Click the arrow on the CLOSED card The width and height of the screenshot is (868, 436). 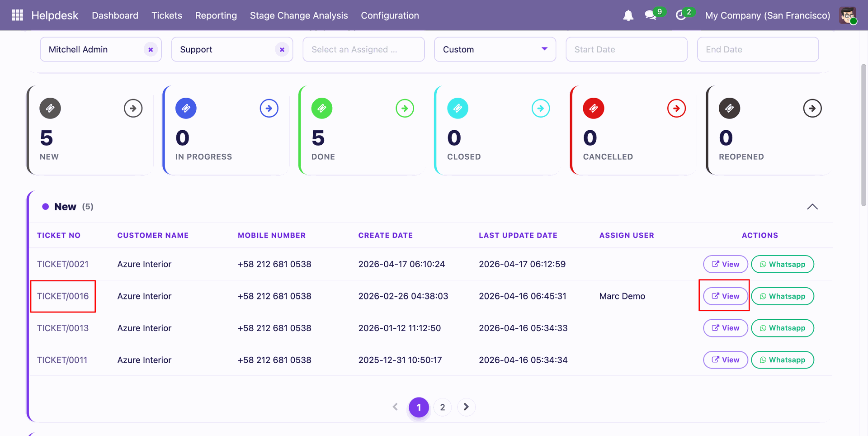[x=541, y=109]
